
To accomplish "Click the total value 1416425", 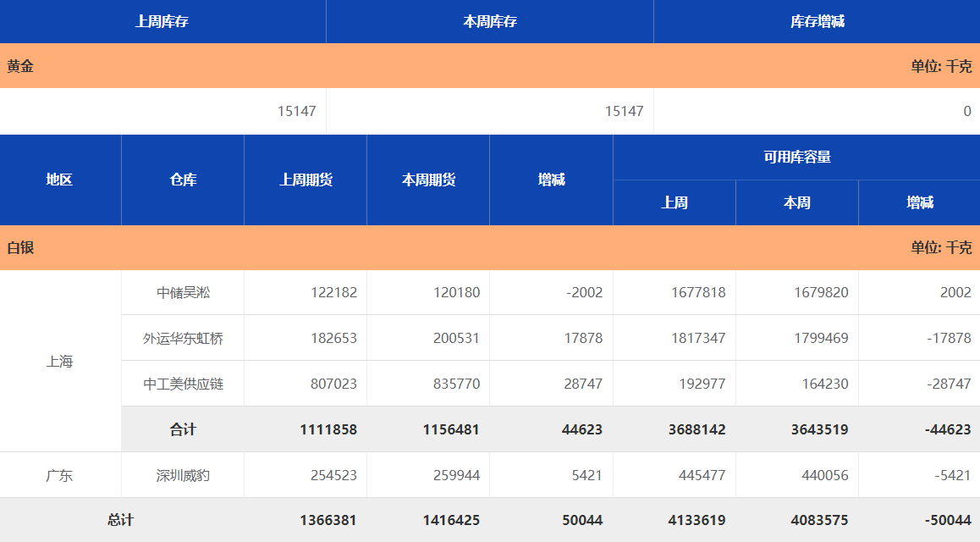I will 450,520.
